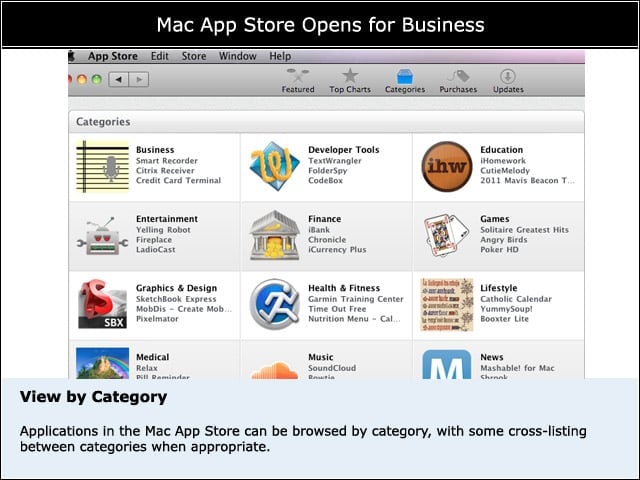Select Catholic Calendar under Lifestyle
Screen dimensions: 640x480
coord(516,299)
